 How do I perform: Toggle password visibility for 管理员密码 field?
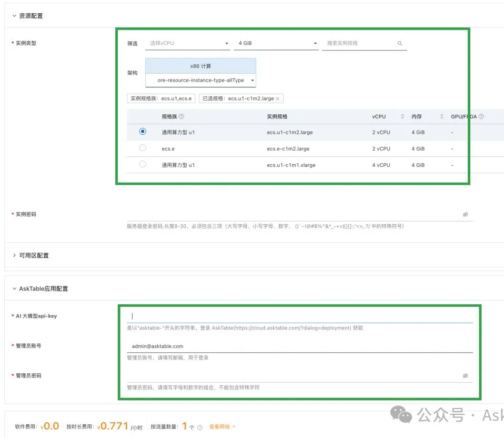point(465,375)
